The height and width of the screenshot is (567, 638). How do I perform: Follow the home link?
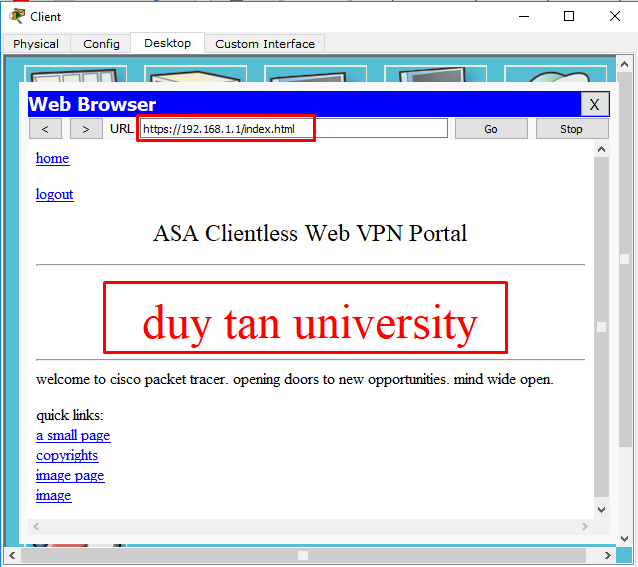coord(52,158)
